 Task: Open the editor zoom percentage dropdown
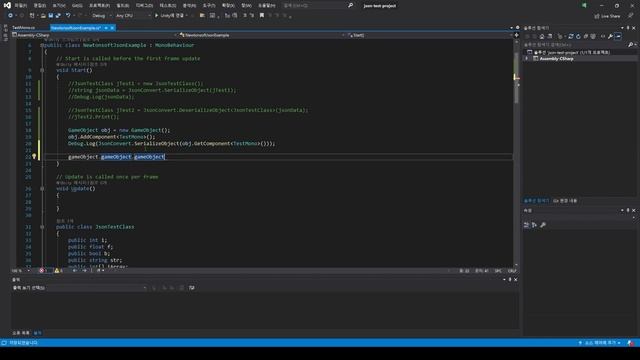[21, 271]
